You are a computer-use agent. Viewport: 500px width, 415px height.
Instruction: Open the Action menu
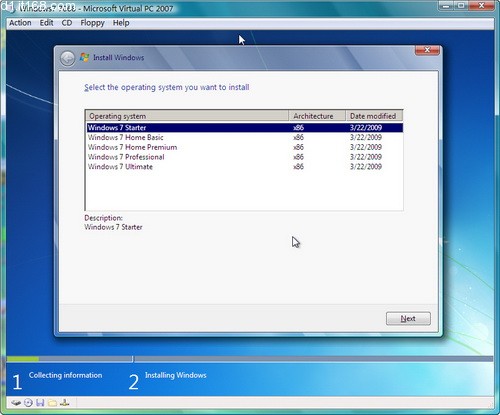[x=20, y=23]
